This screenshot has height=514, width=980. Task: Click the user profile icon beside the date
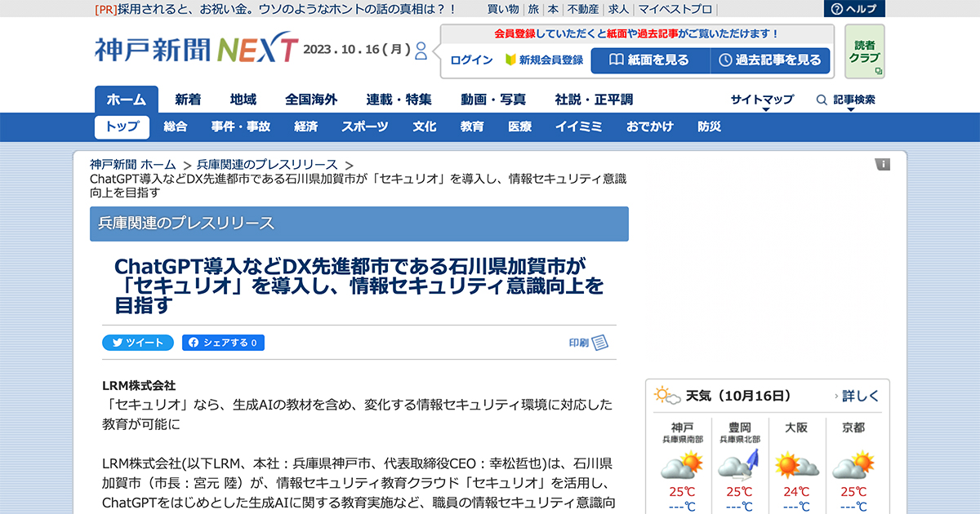pos(421,51)
